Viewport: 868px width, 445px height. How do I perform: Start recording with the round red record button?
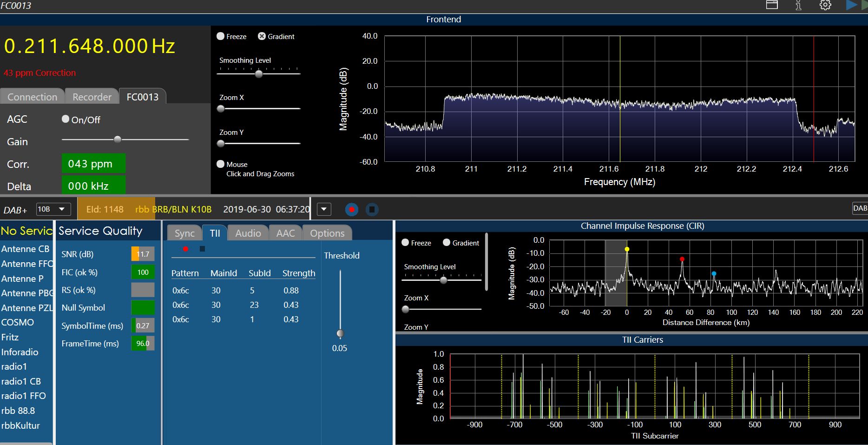[352, 210]
